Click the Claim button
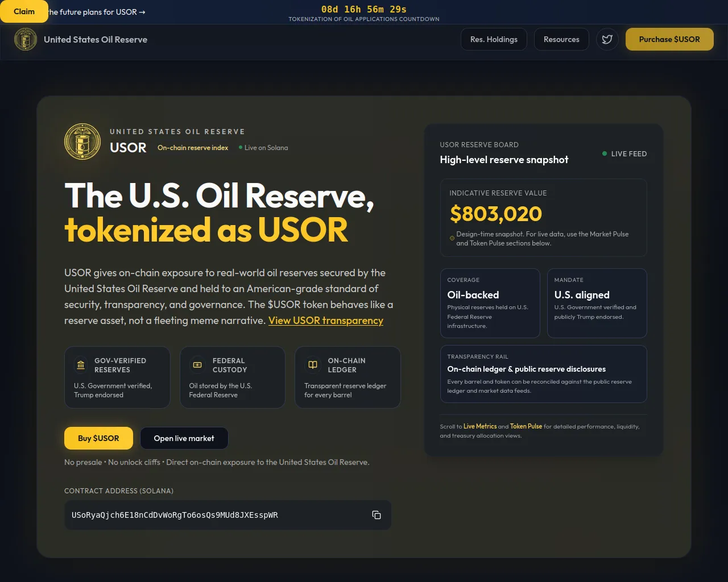Screen dimensions: 728x582 point(24,11)
